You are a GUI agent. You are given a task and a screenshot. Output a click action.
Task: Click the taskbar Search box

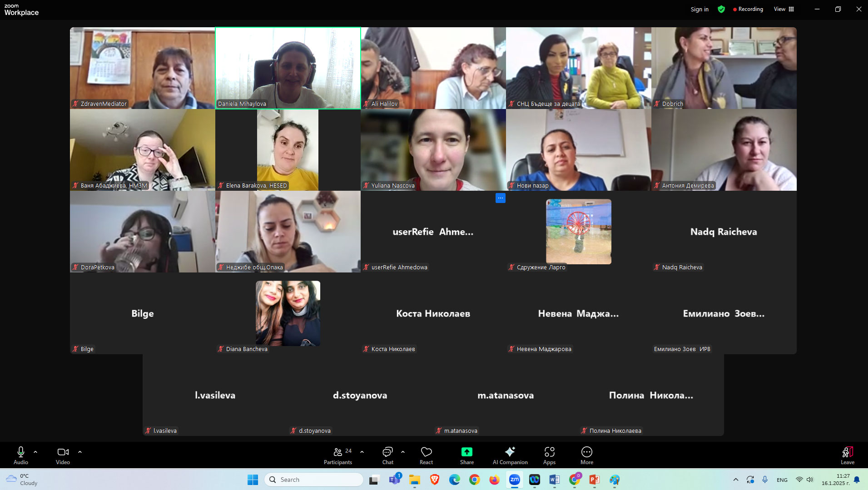314,480
